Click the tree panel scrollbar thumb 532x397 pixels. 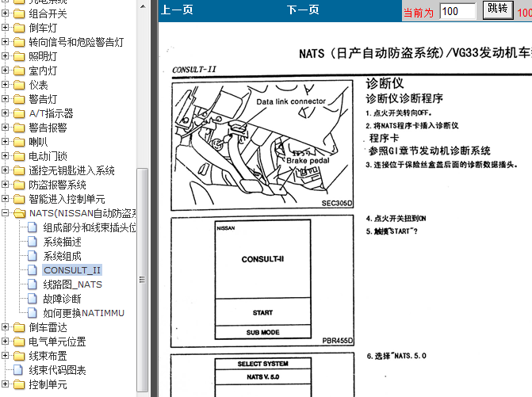click(x=143, y=280)
